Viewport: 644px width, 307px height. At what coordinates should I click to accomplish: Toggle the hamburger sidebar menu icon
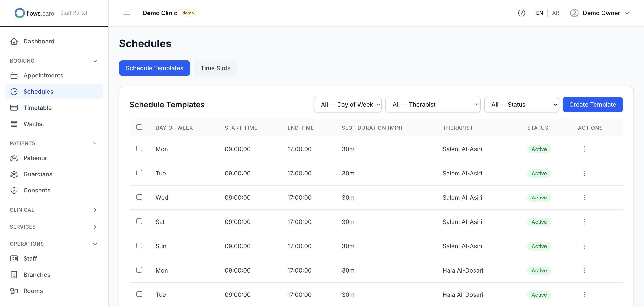point(127,13)
